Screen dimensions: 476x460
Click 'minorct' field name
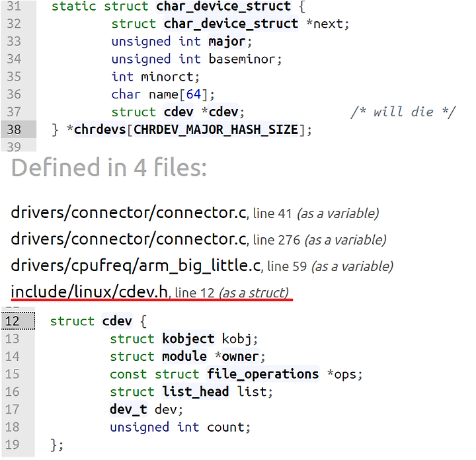click(x=167, y=77)
